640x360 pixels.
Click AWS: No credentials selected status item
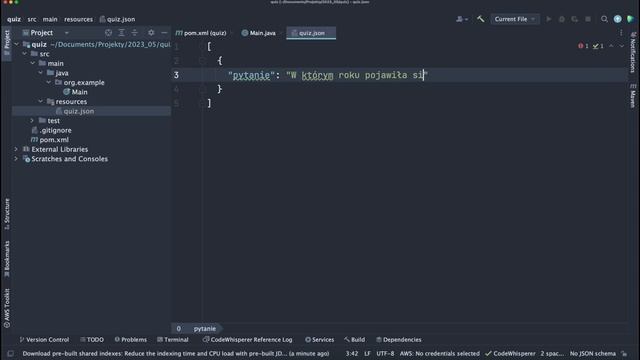(440, 353)
